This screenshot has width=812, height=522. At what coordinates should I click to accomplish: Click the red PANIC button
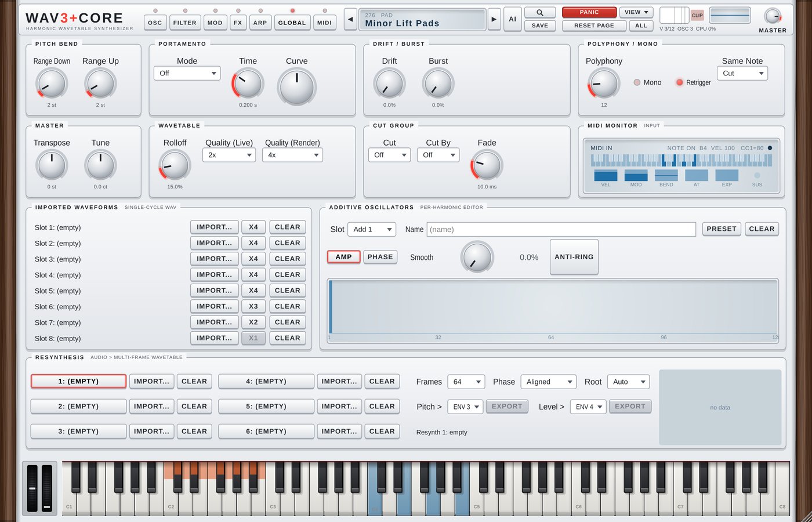point(589,12)
